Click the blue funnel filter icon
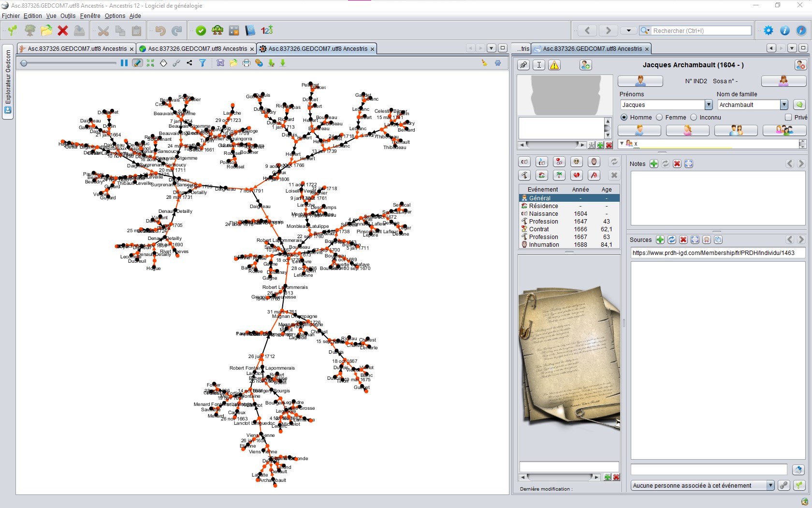The image size is (812, 508). [203, 63]
